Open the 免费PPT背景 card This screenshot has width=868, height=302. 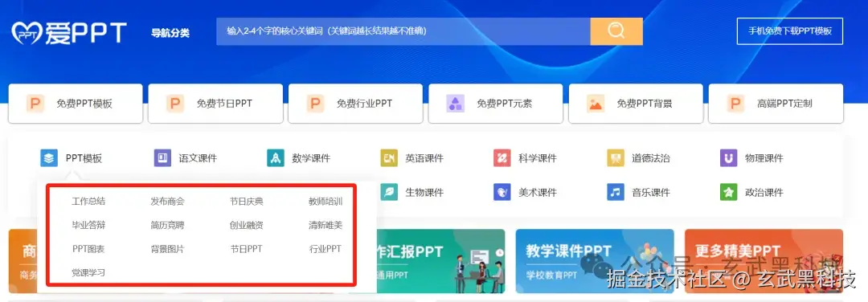(636, 104)
